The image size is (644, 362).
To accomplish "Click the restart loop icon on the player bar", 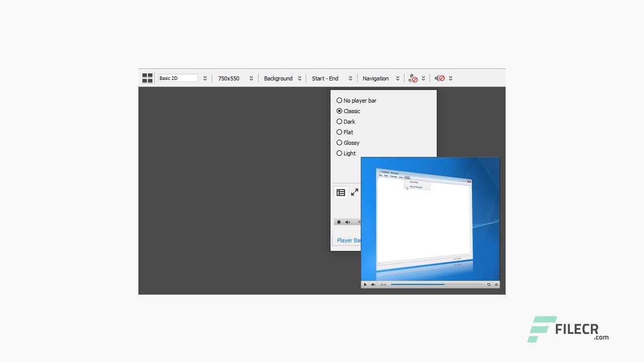I will [488, 285].
